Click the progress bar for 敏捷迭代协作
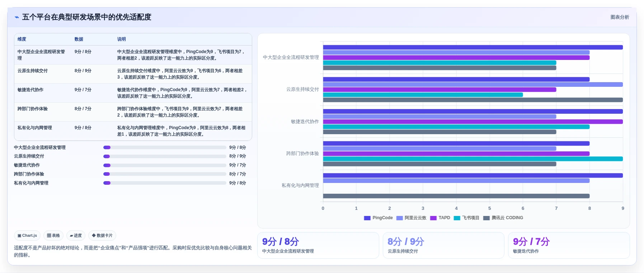This screenshot has width=644, height=273. 165,165
